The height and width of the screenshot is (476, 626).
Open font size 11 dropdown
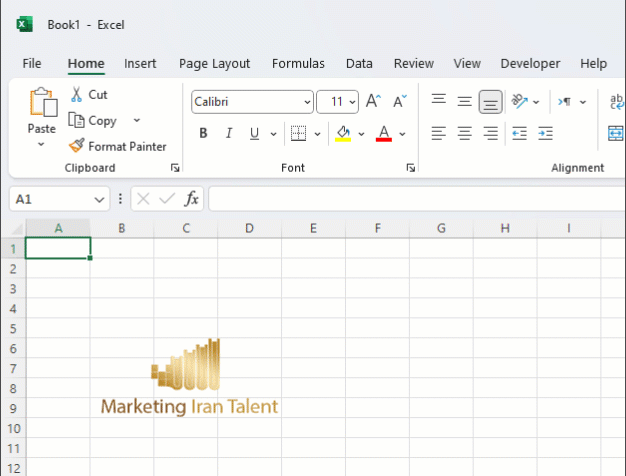[x=352, y=102]
